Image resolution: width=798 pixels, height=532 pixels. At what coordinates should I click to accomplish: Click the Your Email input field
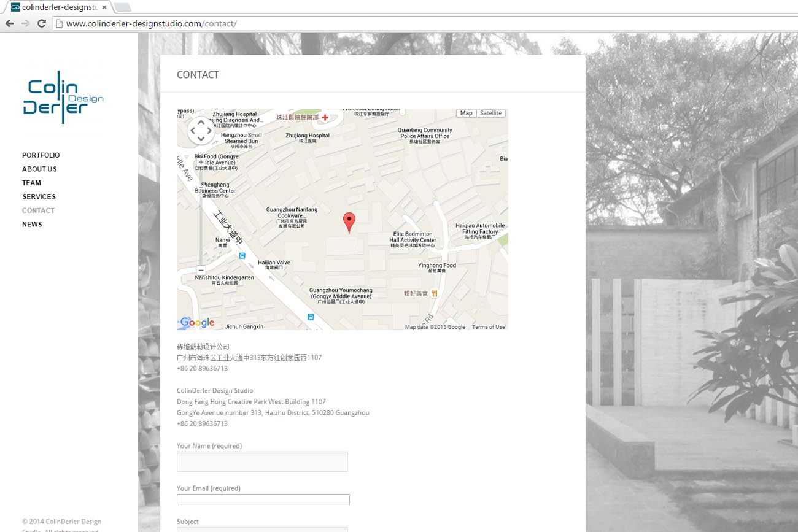pyautogui.click(x=263, y=499)
